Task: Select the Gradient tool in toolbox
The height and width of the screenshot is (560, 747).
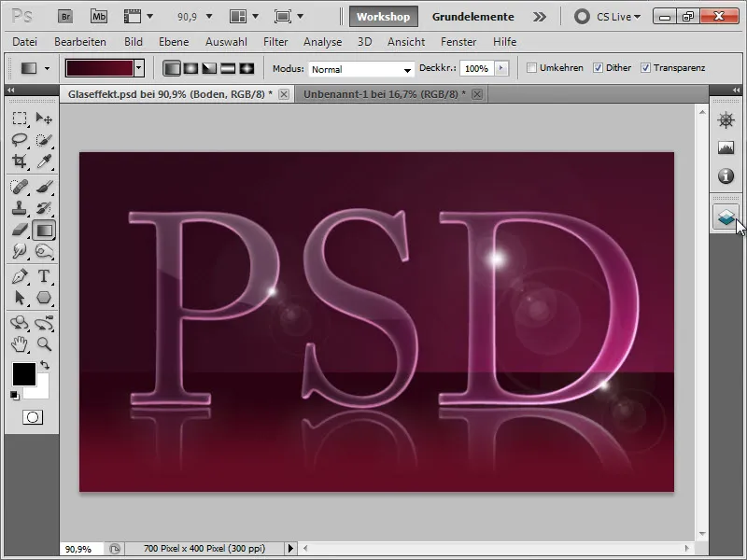Action: [44, 231]
